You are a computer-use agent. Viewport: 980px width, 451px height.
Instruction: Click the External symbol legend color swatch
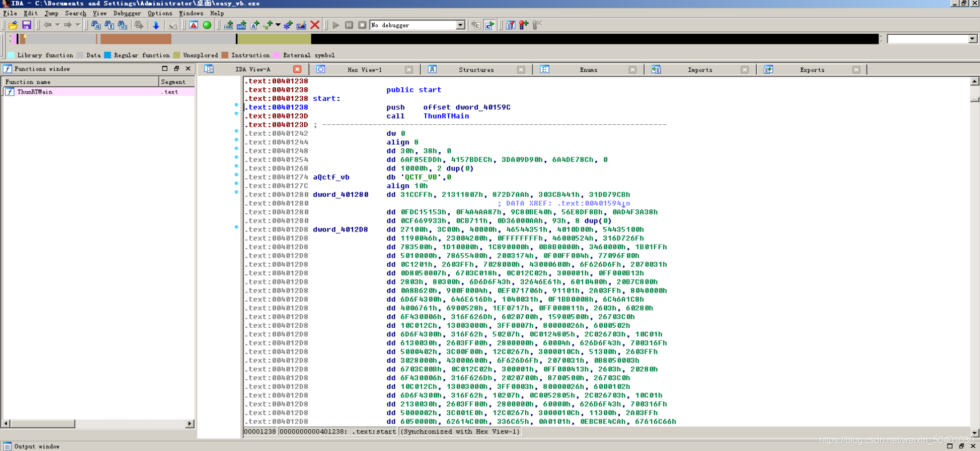pos(277,55)
